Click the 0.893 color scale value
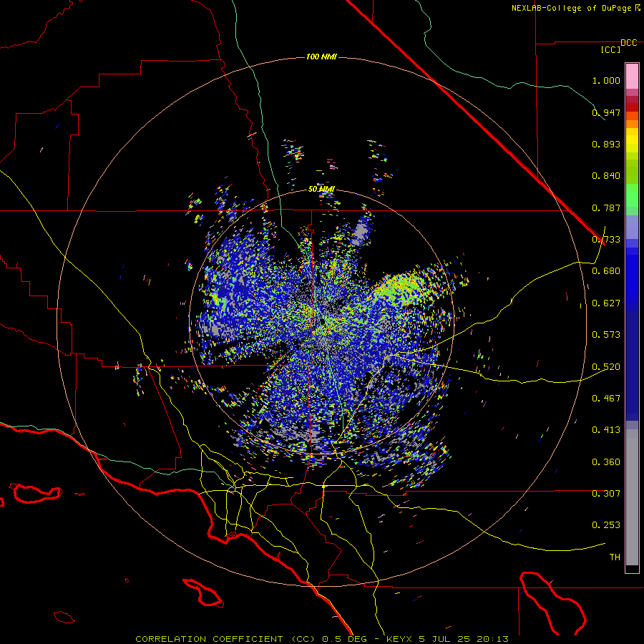 [x=606, y=144]
